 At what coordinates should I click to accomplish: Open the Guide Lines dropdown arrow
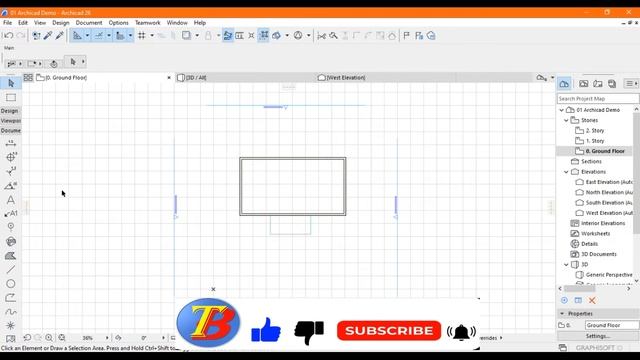[87, 36]
